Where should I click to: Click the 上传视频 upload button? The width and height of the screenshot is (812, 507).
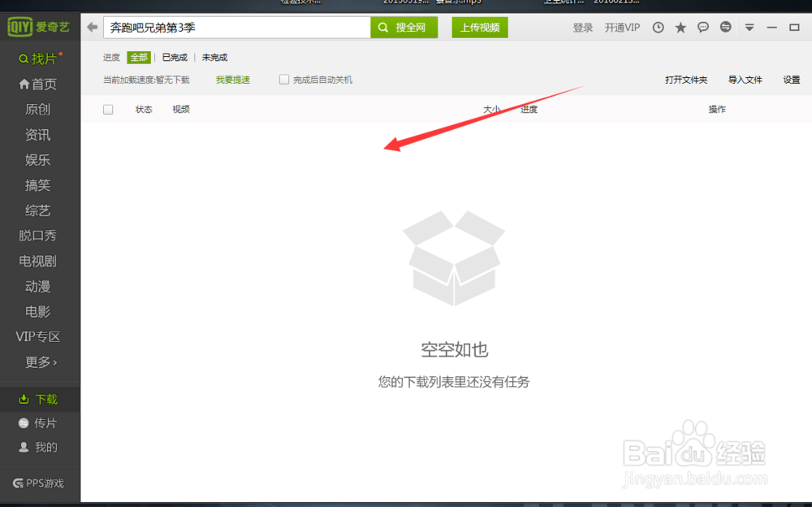(480, 28)
